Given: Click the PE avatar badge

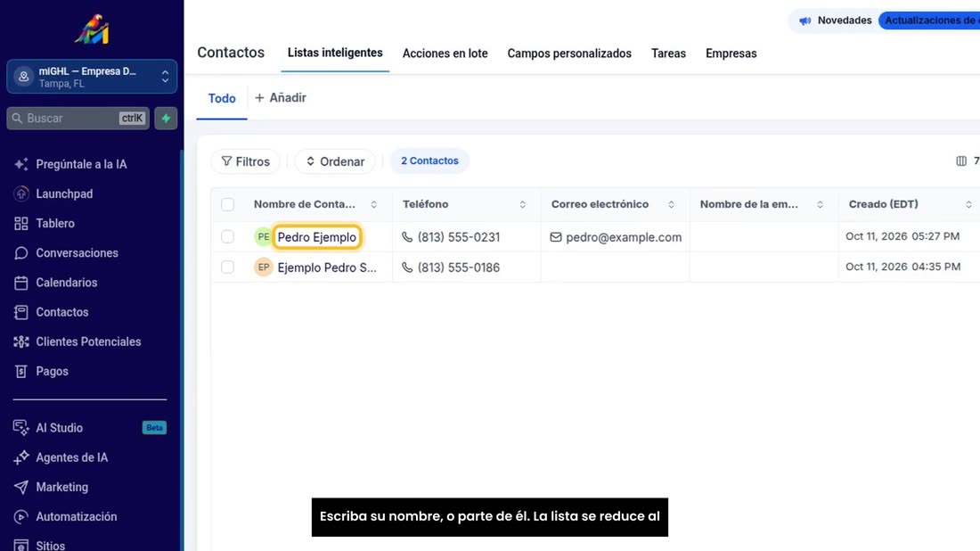Looking at the screenshot, I should click(264, 237).
